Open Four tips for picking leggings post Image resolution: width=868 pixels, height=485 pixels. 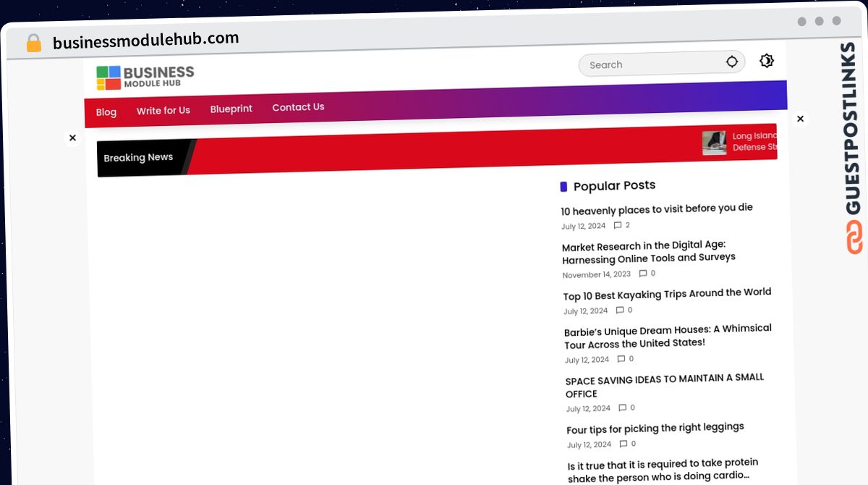pyautogui.click(x=655, y=429)
